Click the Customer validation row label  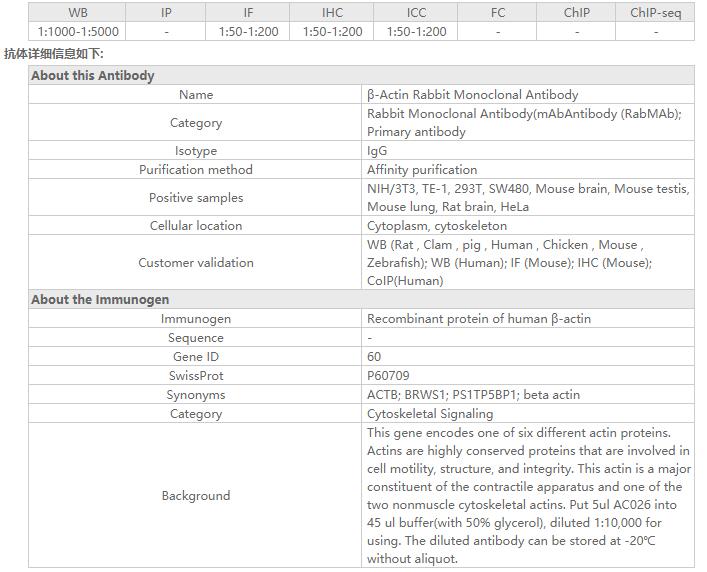click(x=196, y=263)
